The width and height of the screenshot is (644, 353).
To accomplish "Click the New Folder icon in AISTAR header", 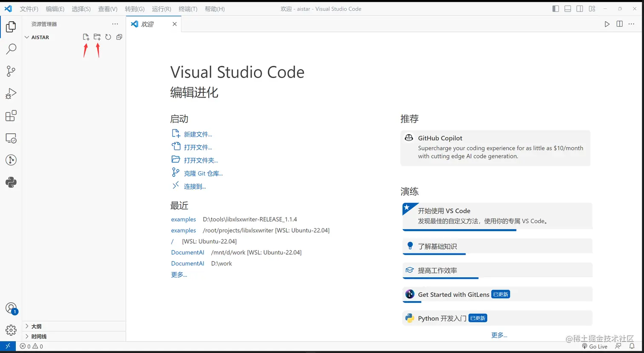I will 97,37.
